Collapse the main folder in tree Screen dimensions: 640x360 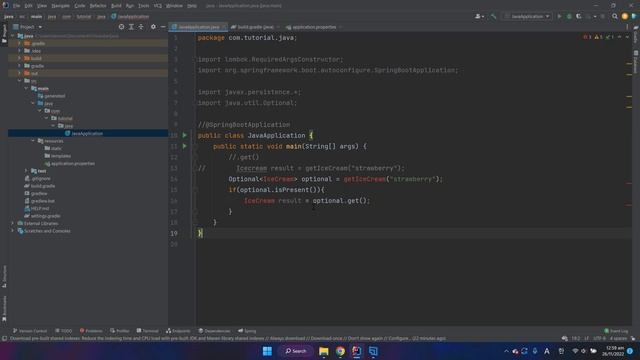click(26, 88)
